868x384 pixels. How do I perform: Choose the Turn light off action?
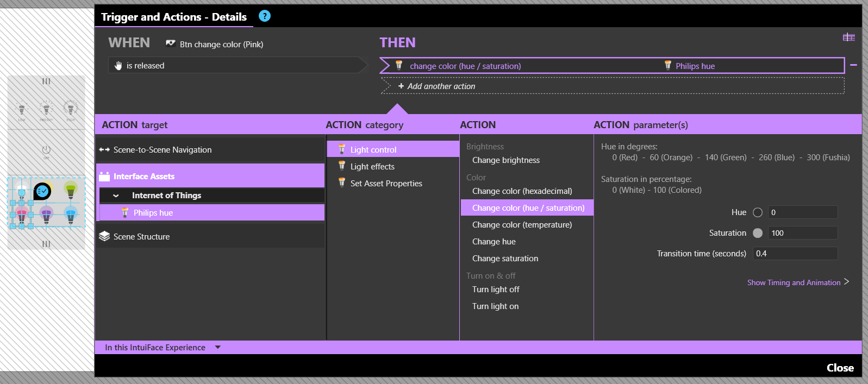point(496,289)
